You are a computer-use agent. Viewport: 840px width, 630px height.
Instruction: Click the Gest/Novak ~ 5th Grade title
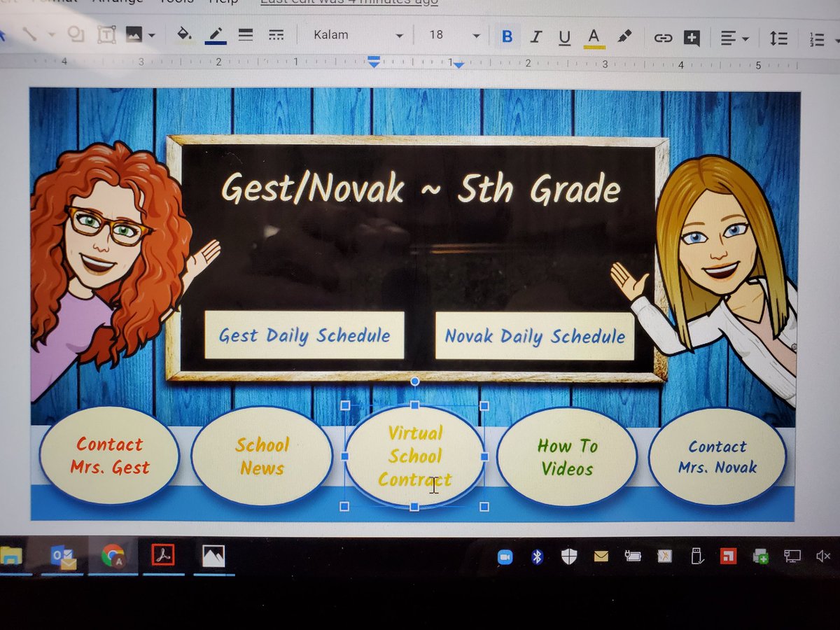[x=421, y=189]
